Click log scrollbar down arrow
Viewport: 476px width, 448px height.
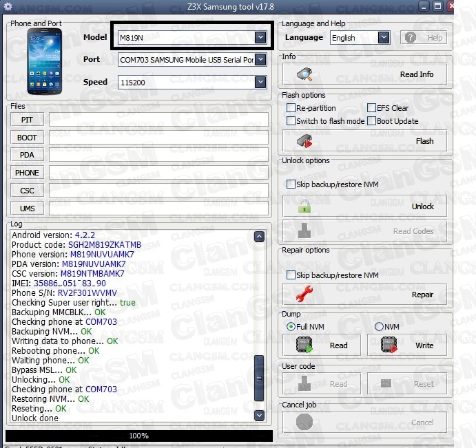tap(259, 415)
